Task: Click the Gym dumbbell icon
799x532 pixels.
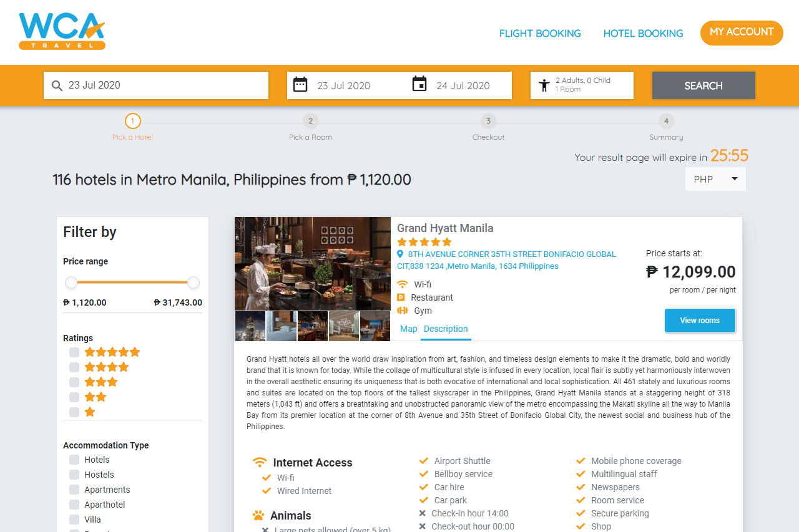Action: coord(403,311)
